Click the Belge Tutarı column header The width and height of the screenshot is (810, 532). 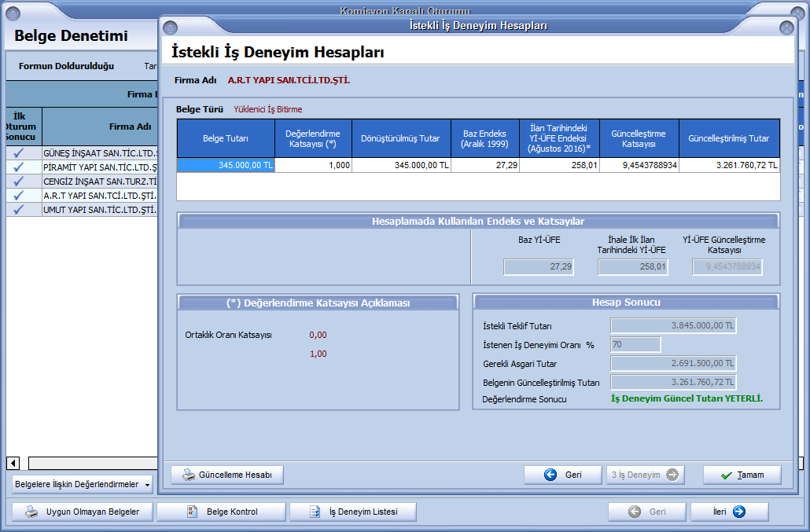(x=226, y=138)
